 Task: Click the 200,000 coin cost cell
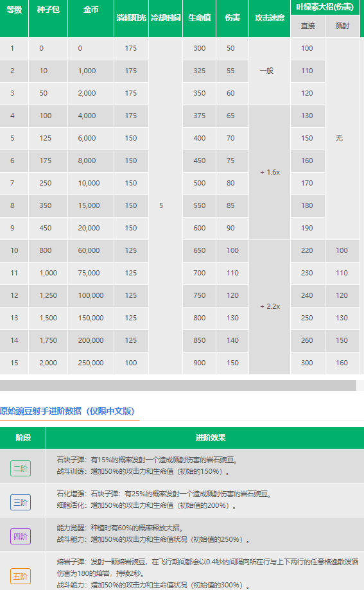91,340
